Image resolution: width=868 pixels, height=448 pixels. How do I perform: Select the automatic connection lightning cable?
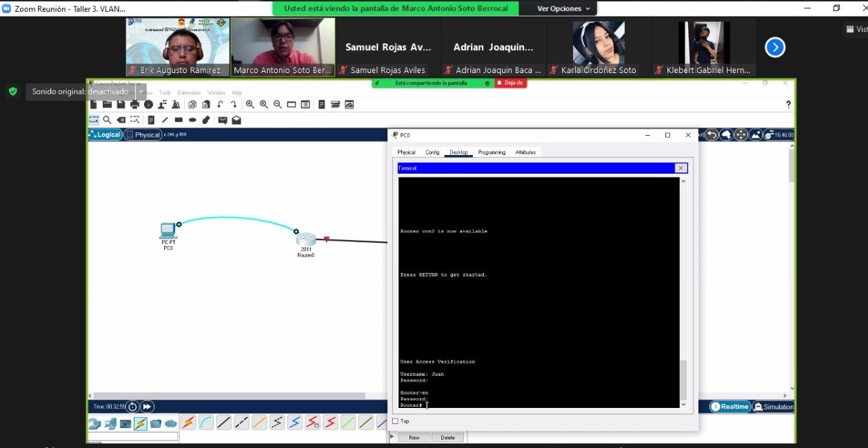tap(188, 422)
